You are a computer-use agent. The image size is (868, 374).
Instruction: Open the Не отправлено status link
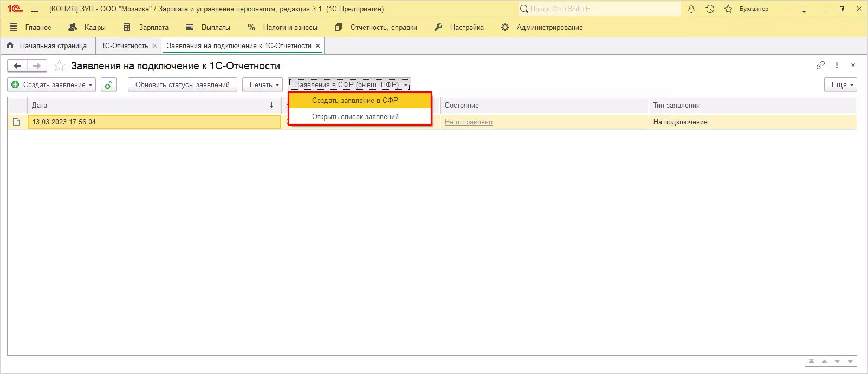tap(469, 122)
